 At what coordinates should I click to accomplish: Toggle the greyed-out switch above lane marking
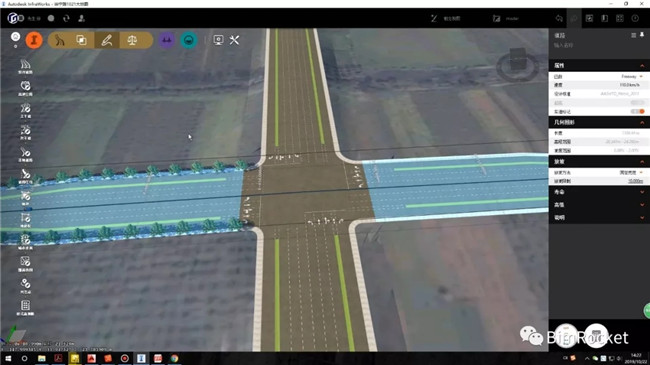click(x=638, y=103)
